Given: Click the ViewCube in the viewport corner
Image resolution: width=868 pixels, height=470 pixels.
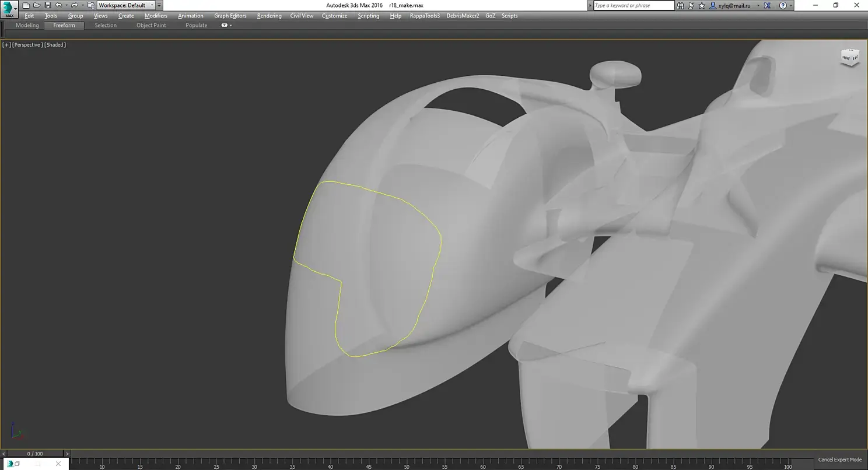Looking at the screenshot, I should pos(849,57).
